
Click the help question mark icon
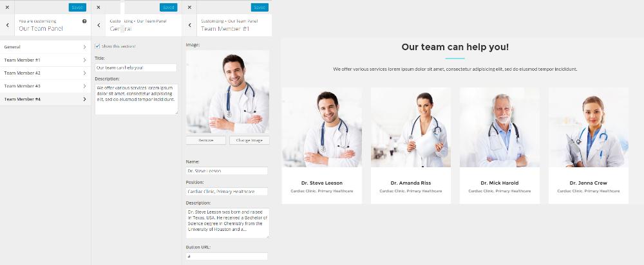[x=84, y=21]
